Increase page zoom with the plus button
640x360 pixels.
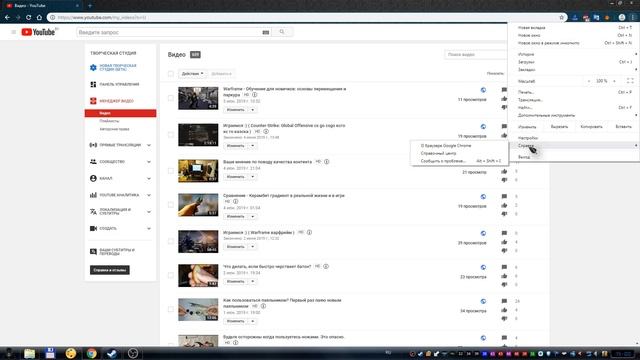614,81
